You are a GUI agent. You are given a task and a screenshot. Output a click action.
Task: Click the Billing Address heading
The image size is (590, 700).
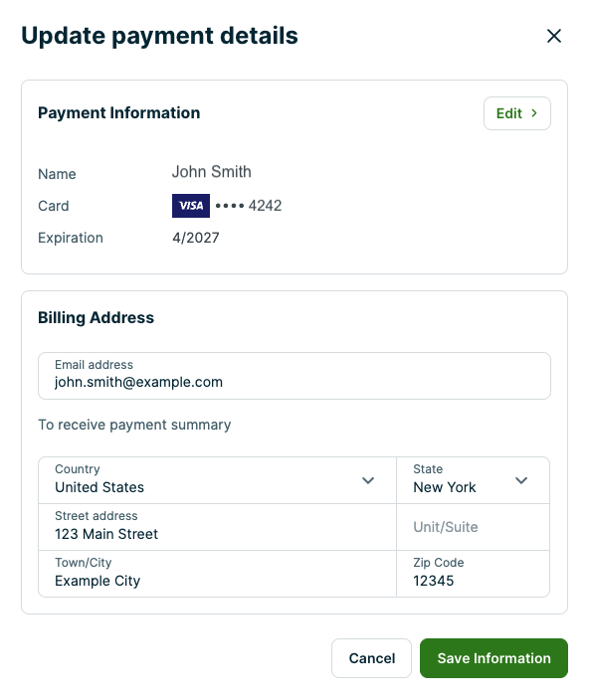click(x=97, y=318)
